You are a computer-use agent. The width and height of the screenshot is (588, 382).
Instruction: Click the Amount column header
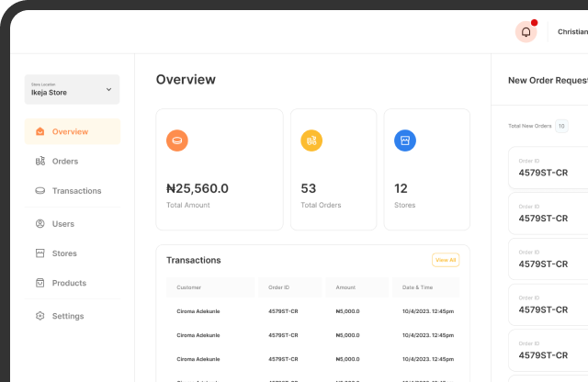(x=345, y=287)
